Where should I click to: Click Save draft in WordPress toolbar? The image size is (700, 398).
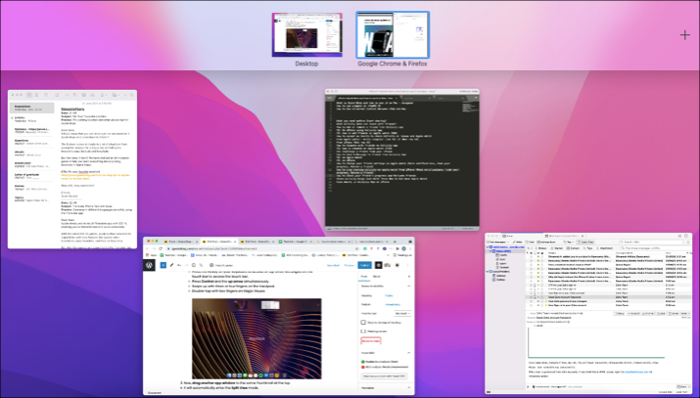tap(333, 265)
